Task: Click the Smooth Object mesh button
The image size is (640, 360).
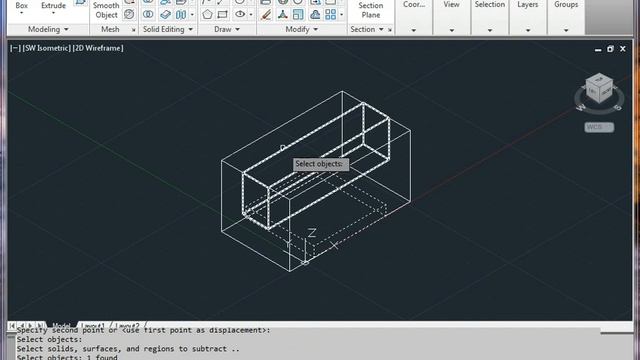Action: 106,10
